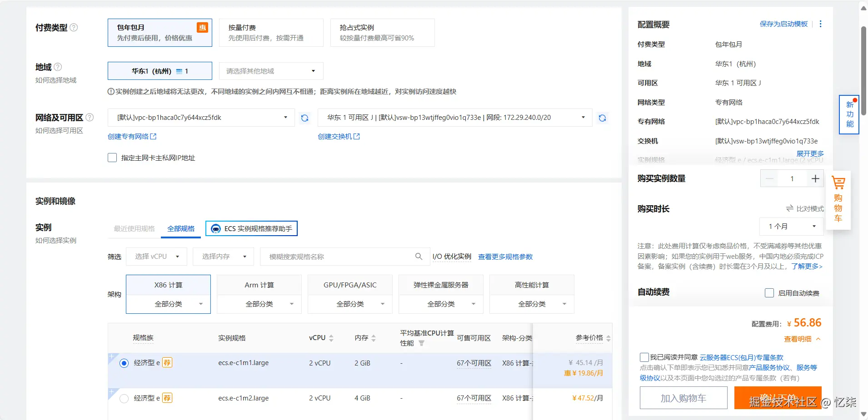The width and height of the screenshot is (868, 420).
Task: Open the VPC selection dropdown
Action: [x=201, y=118]
